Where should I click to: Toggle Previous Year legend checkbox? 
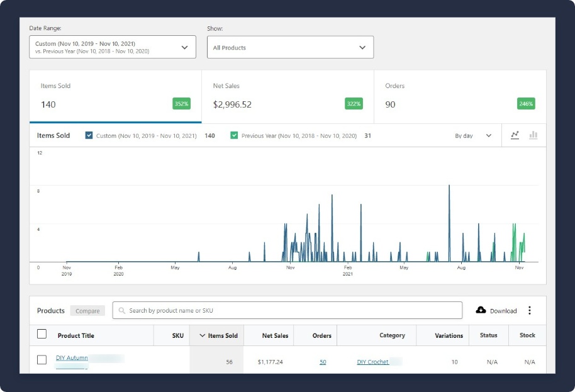[234, 135]
